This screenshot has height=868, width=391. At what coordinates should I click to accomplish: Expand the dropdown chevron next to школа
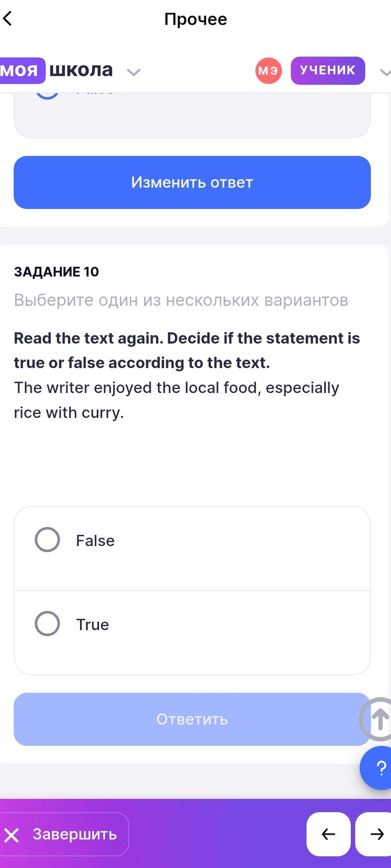pyautogui.click(x=134, y=72)
